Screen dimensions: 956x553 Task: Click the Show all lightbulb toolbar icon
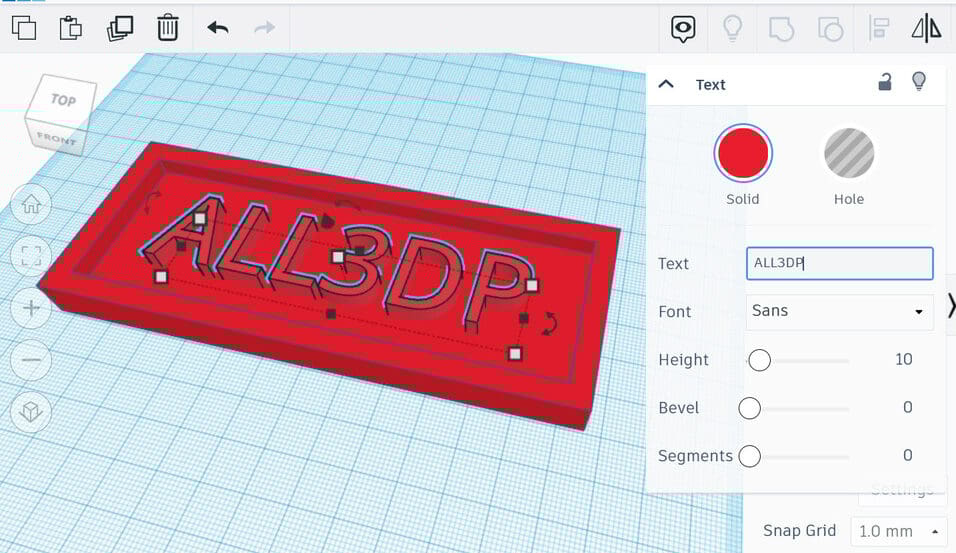point(732,28)
